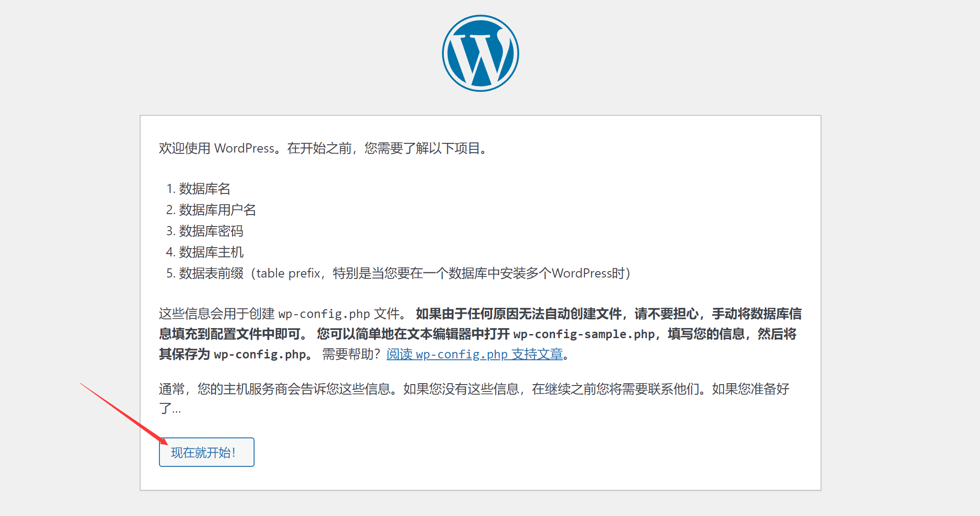This screenshot has height=516, width=980.
Task: Click list item 数据库用户名
Action: tap(217, 210)
